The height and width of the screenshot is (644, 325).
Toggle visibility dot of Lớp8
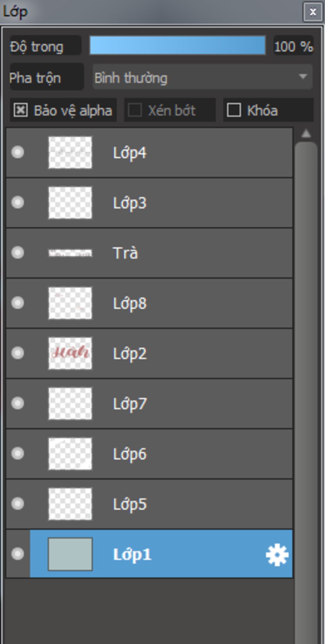coord(17,303)
